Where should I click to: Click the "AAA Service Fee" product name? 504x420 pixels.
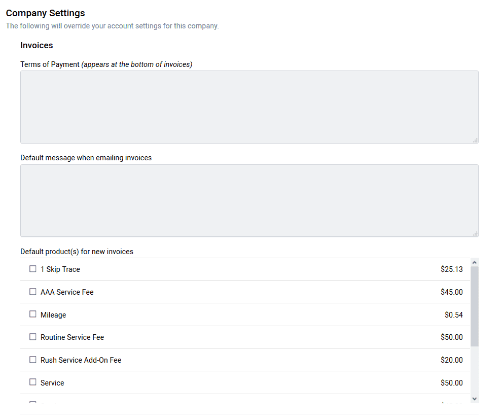[67, 292]
